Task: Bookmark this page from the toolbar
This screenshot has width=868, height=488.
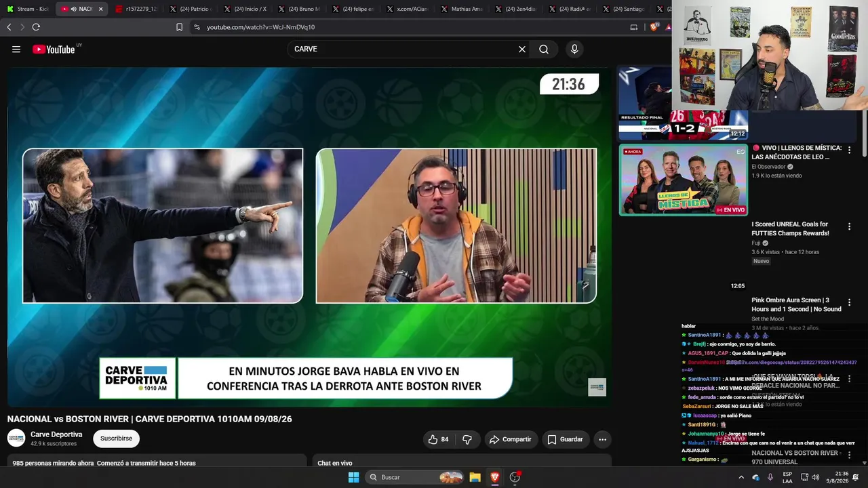Action: 179,27
